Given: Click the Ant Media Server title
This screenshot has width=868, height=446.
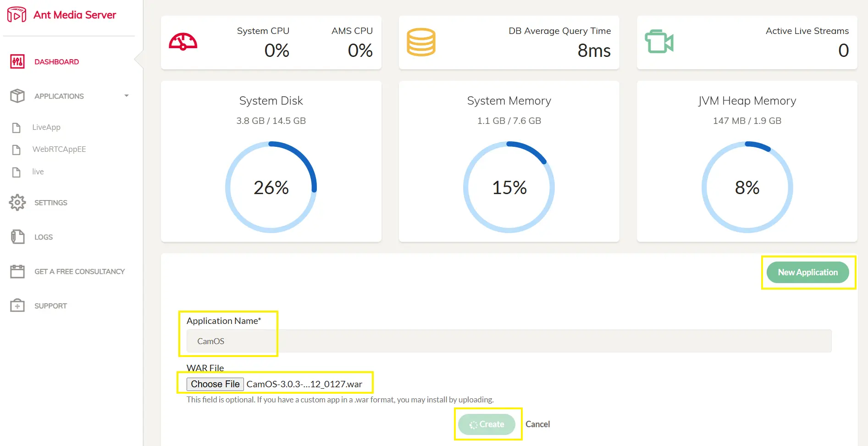Looking at the screenshot, I should click(75, 15).
